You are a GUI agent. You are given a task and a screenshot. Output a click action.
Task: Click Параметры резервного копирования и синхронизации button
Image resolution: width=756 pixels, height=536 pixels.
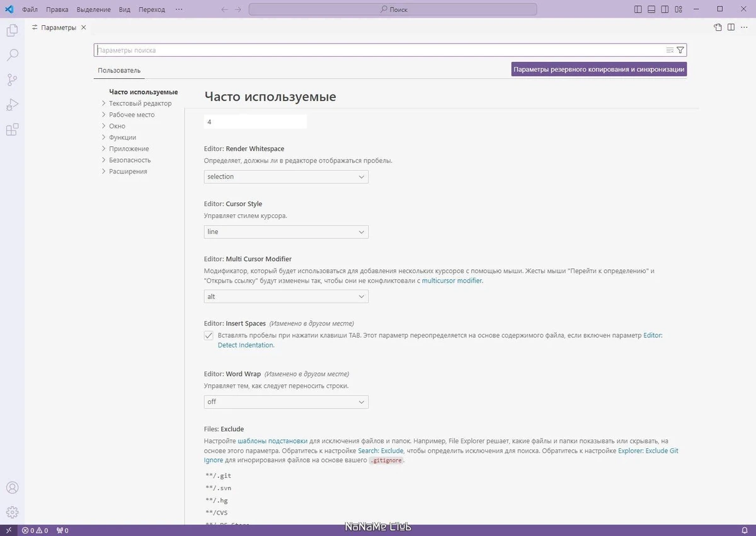(598, 69)
